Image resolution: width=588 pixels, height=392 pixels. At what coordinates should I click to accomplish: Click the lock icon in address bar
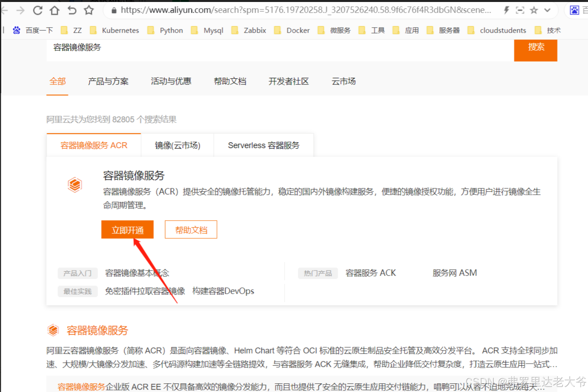pos(114,11)
